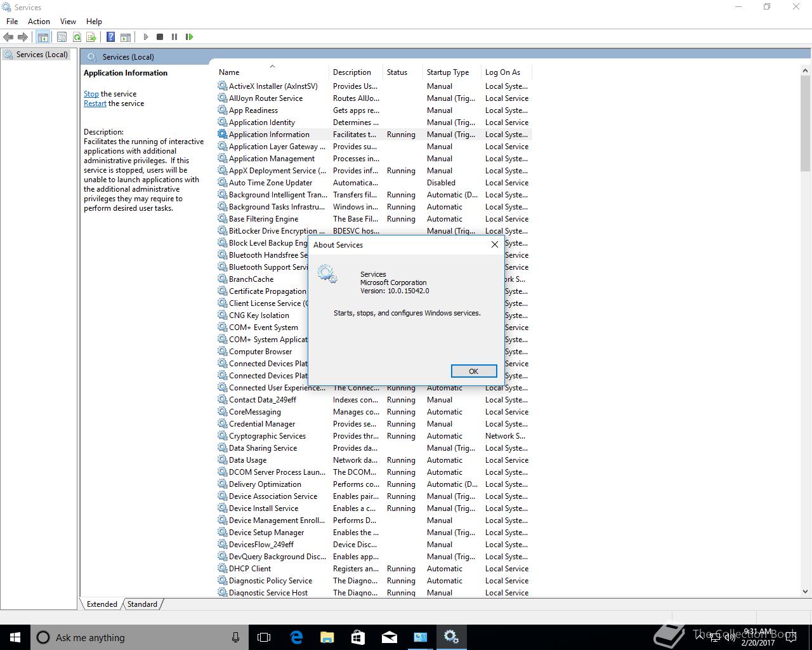812x650 pixels.
Task: Toggle Show/Hide Console Tree toolbar icon
Action: [43, 37]
